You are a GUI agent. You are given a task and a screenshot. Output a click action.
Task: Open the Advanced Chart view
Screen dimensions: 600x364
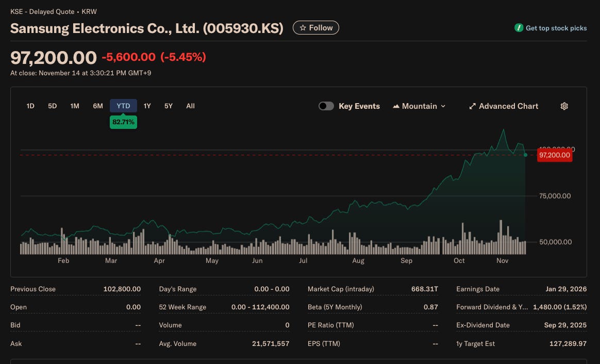coord(504,106)
